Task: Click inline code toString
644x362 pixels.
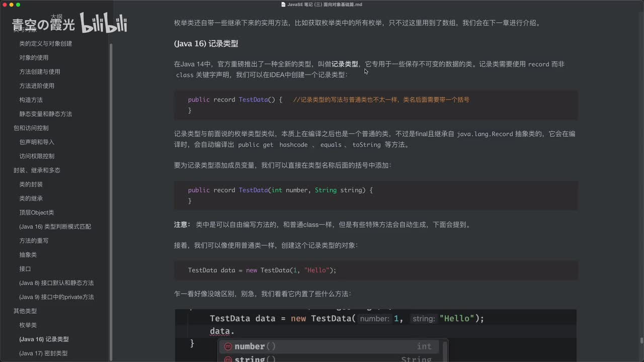Action: click(366, 145)
